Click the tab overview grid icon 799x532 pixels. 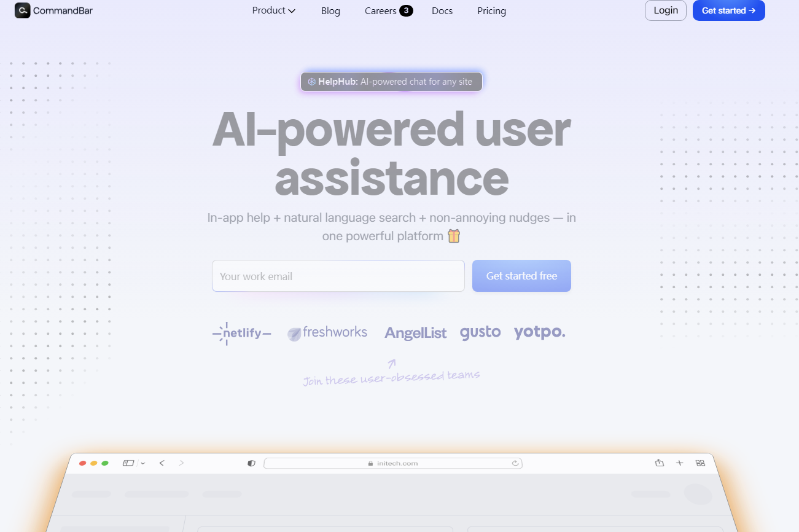(700, 463)
